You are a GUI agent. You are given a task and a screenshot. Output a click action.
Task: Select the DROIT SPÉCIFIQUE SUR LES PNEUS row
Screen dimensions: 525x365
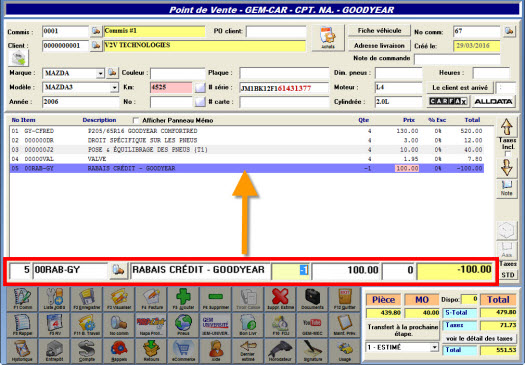tap(247, 140)
